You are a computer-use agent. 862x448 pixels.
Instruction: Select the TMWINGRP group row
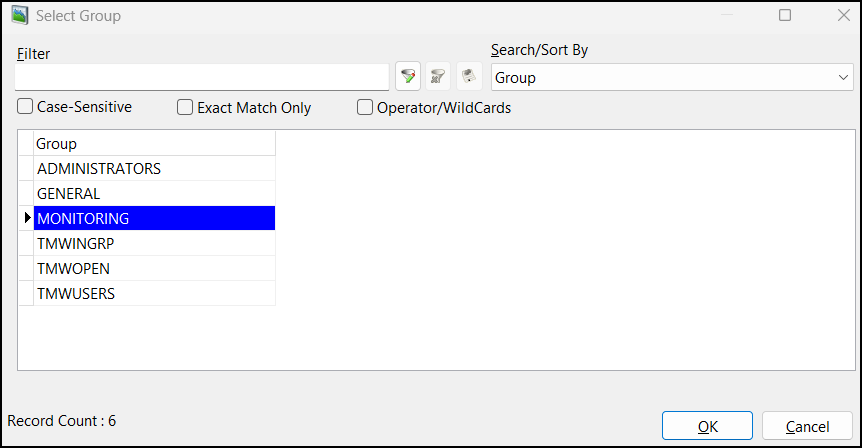(154, 243)
